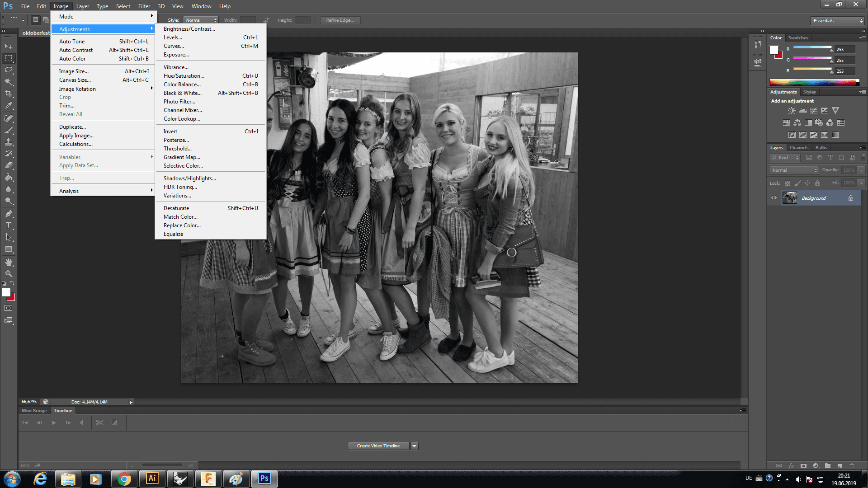The width and height of the screenshot is (868, 488).
Task: Click the RGB color spectrum ramp
Action: (x=814, y=82)
